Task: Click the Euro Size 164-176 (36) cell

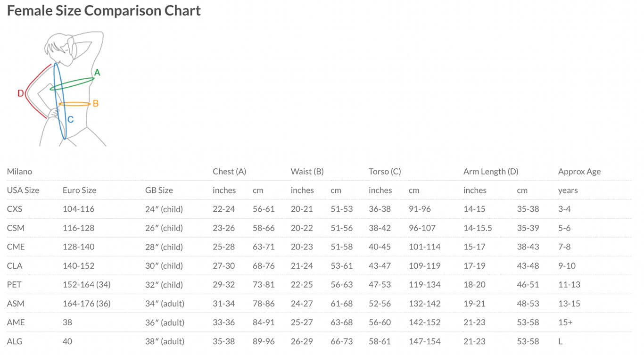Action: point(87,304)
